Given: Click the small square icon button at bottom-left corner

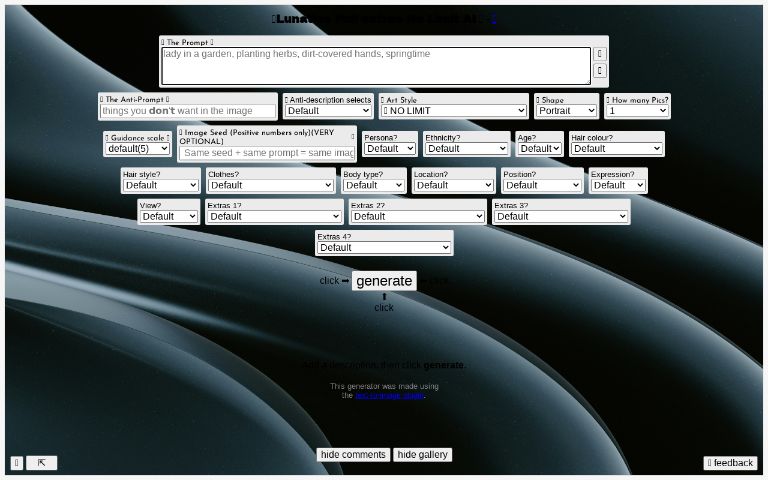Looking at the screenshot, I should (x=17, y=463).
